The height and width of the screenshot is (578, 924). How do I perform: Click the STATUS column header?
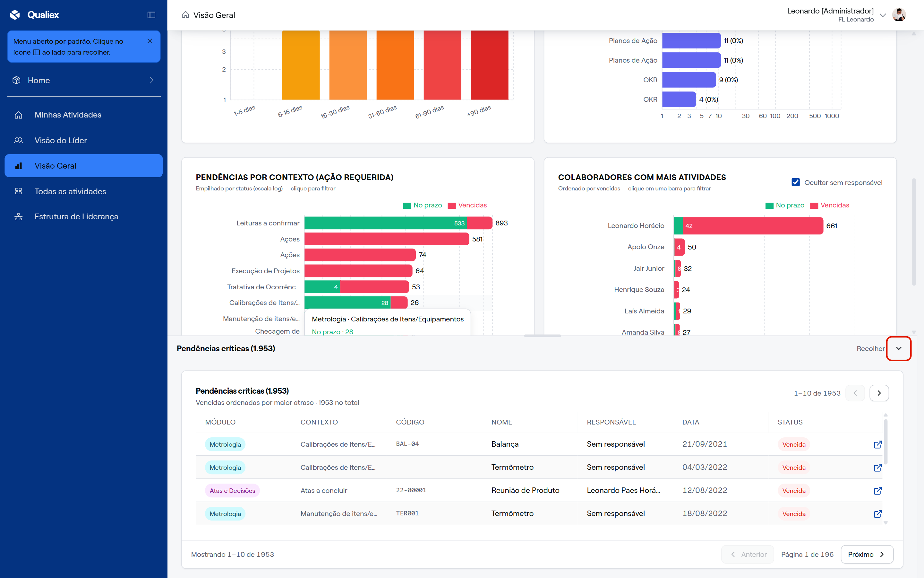(790, 422)
